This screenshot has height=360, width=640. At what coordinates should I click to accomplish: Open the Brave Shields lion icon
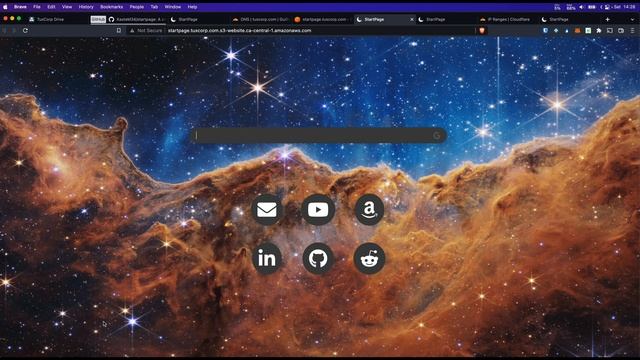pos(482,31)
